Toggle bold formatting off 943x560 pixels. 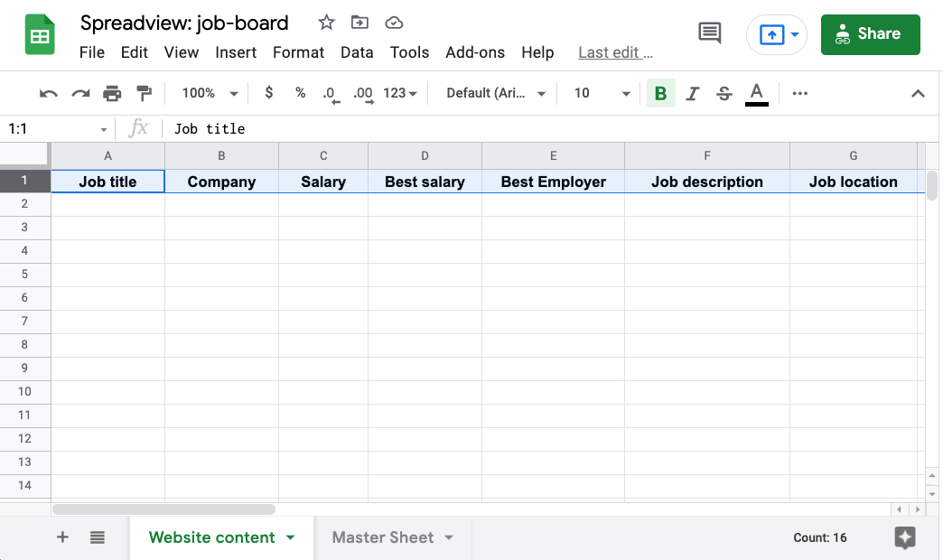[x=660, y=93]
